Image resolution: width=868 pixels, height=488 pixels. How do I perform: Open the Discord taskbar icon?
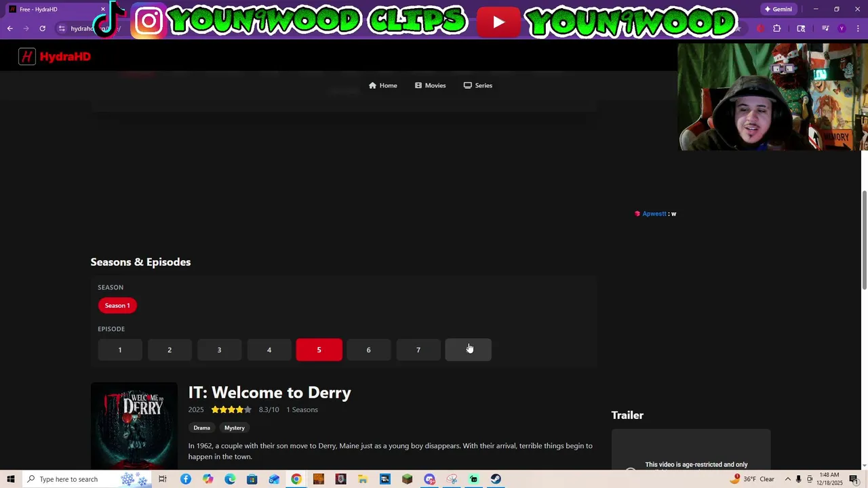pyautogui.click(x=429, y=479)
